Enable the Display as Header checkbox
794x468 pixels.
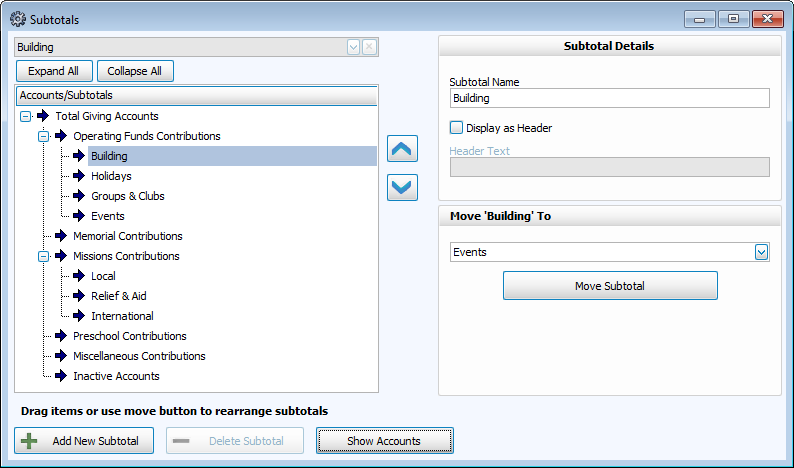tap(457, 128)
